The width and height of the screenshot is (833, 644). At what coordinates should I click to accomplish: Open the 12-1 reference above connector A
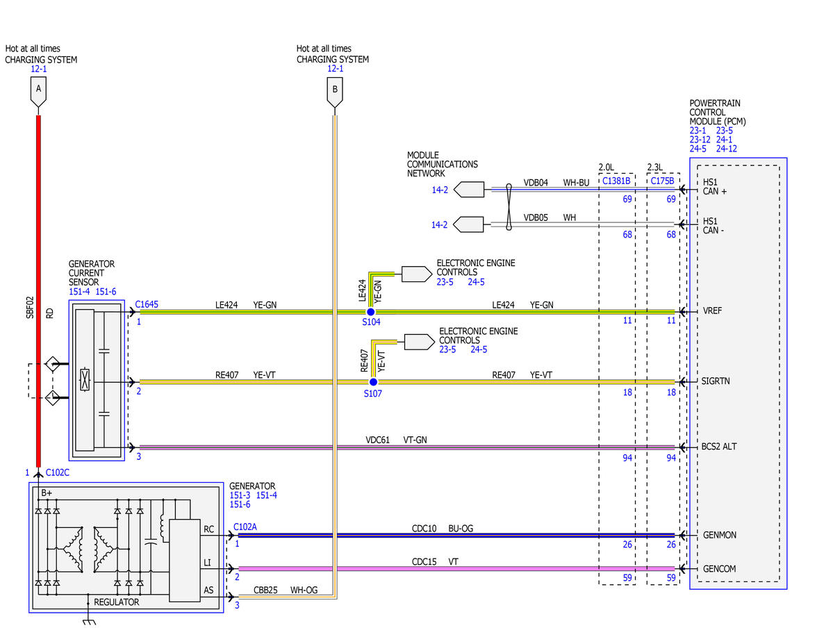[39, 69]
